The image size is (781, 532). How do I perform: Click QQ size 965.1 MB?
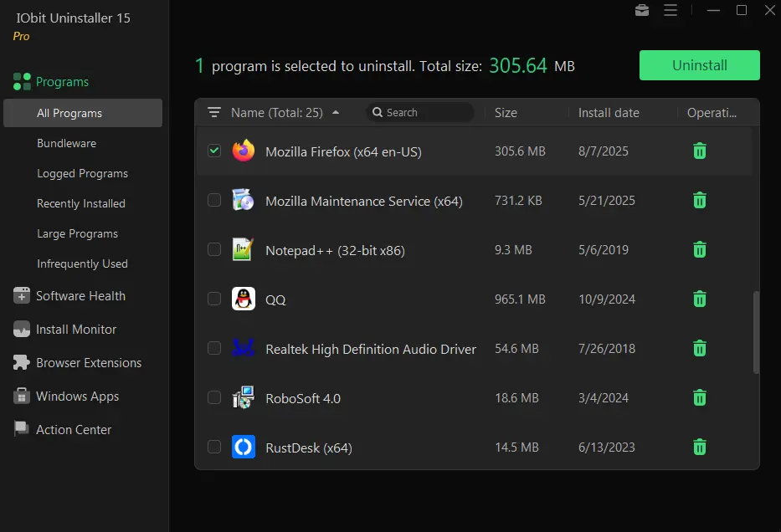pos(520,299)
